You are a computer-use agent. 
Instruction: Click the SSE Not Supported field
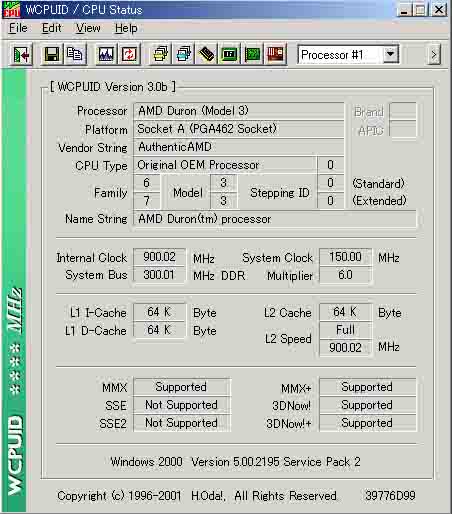182,405
